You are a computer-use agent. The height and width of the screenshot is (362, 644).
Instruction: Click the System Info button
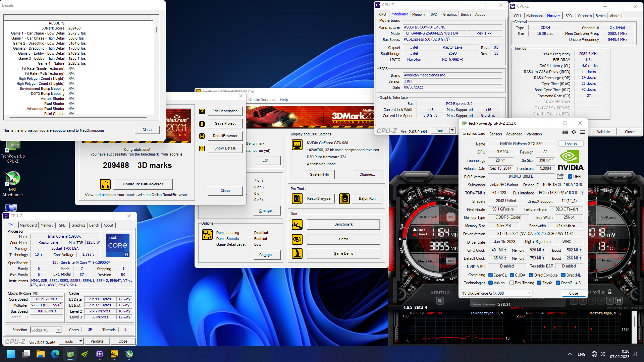point(319,175)
